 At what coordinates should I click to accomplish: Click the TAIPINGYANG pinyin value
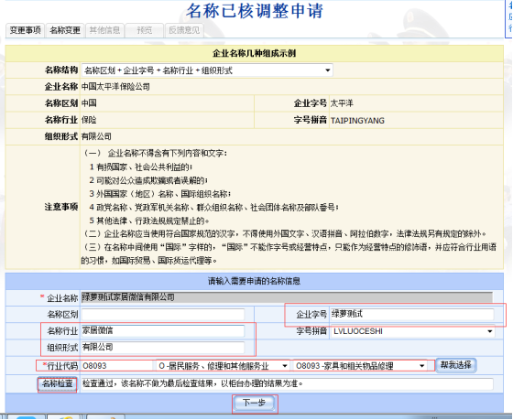(x=357, y=121)
